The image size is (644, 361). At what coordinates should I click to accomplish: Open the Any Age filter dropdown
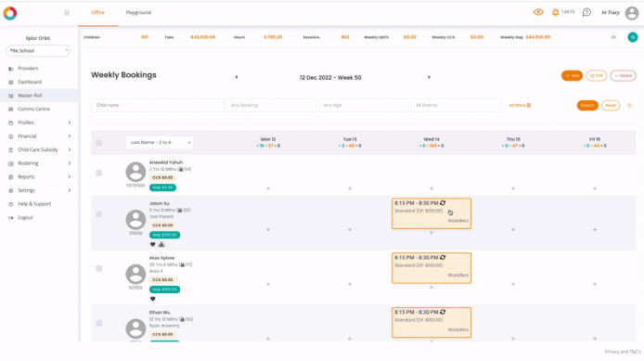tap(364, 105)
